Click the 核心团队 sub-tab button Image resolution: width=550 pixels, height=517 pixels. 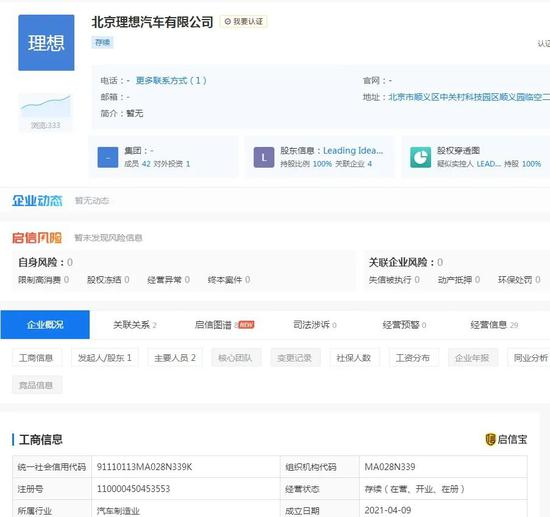[236, 358]
